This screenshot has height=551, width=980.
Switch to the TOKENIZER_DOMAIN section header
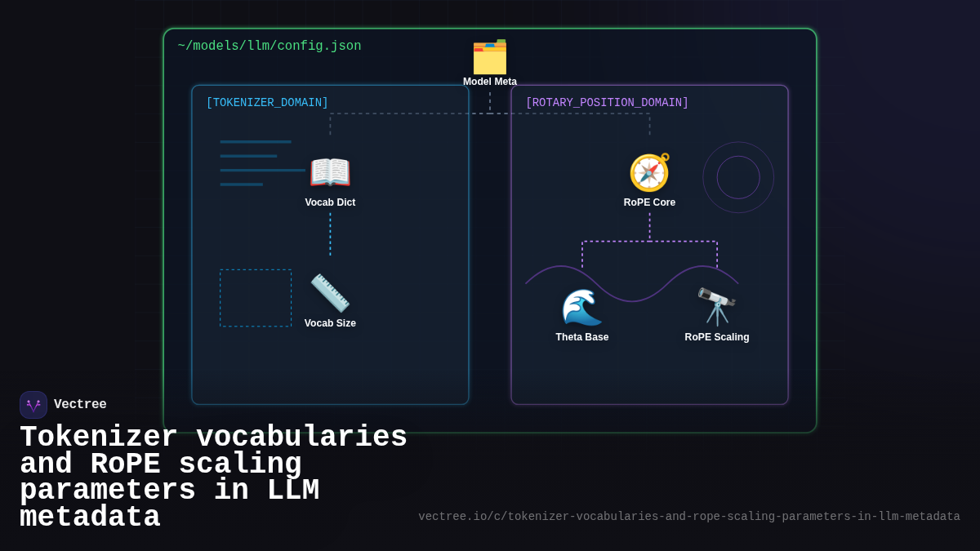267,102
